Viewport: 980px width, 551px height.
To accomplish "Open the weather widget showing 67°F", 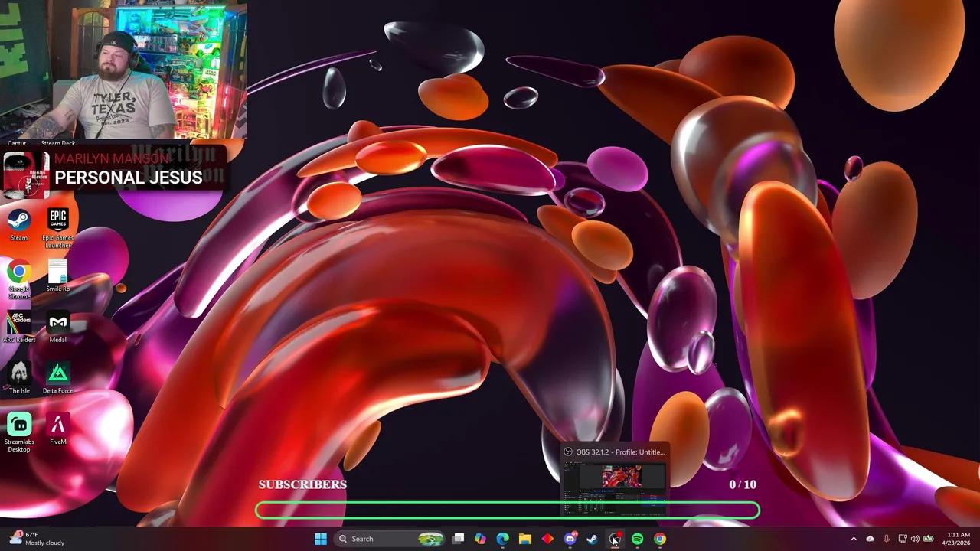I will click(31, 539).
